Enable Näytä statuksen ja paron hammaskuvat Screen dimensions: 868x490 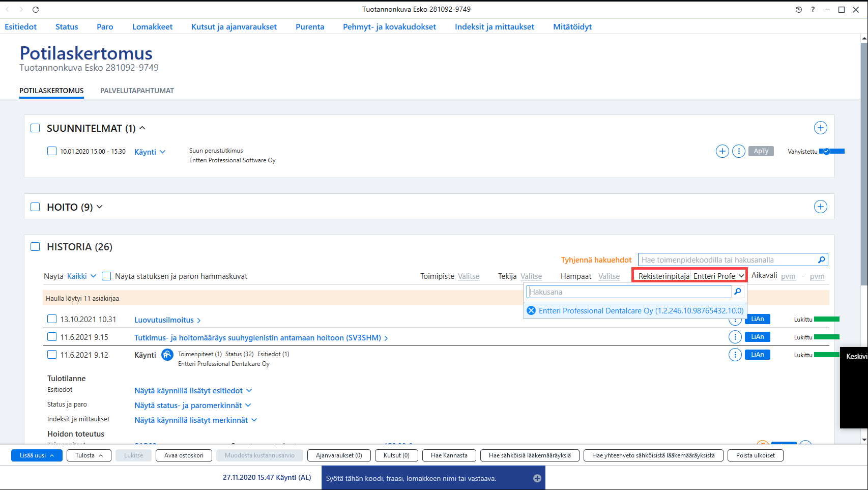[x=106, y=276]
